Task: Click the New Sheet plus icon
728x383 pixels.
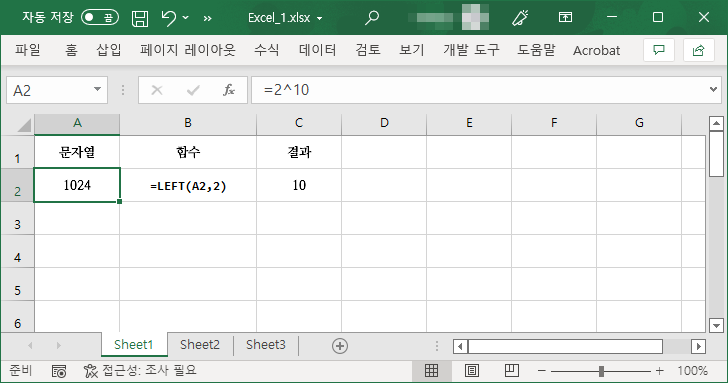Action: [x=340, y=346]
